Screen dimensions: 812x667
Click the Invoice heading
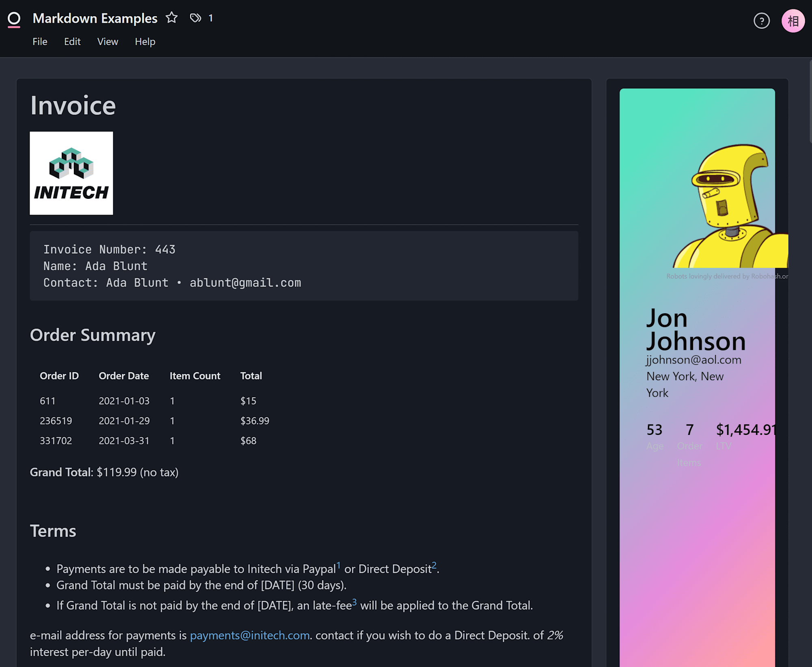(x=73, y=105)
